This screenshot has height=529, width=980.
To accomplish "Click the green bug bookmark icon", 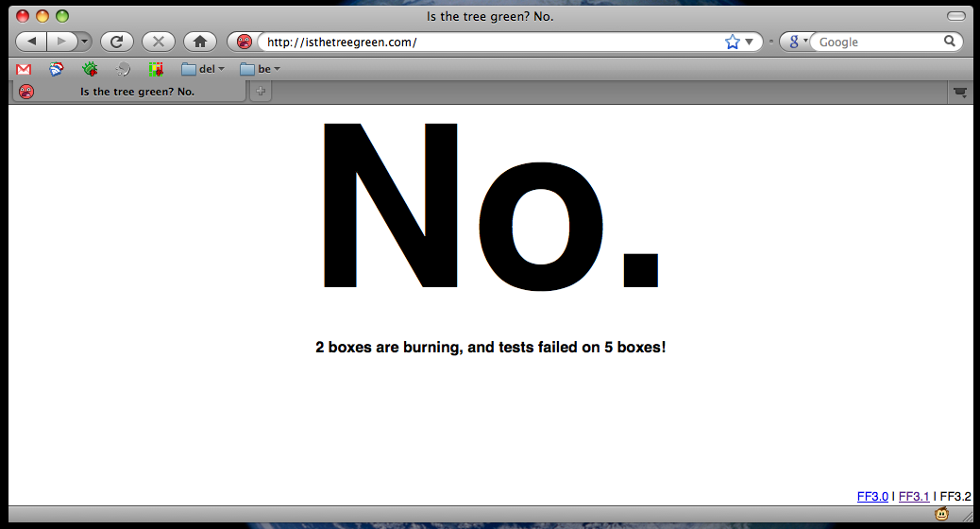I will point(90,69).
